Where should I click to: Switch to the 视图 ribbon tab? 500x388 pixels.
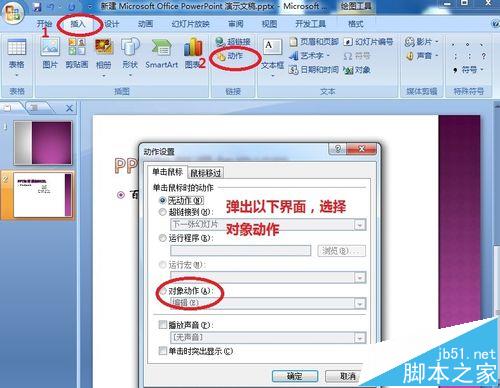click(269, 24)
